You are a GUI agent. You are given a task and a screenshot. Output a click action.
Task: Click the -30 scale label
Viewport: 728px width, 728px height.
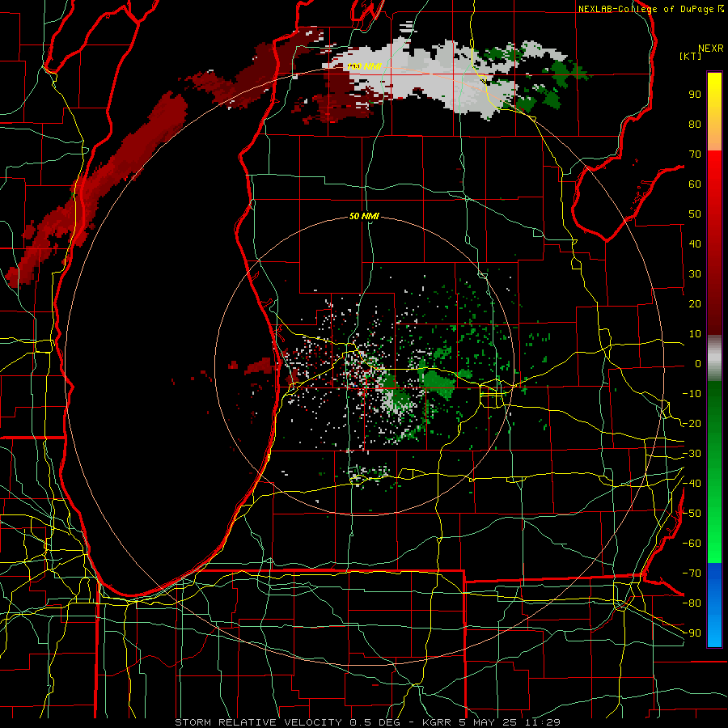pyautogui.click(x=692, y=454)
